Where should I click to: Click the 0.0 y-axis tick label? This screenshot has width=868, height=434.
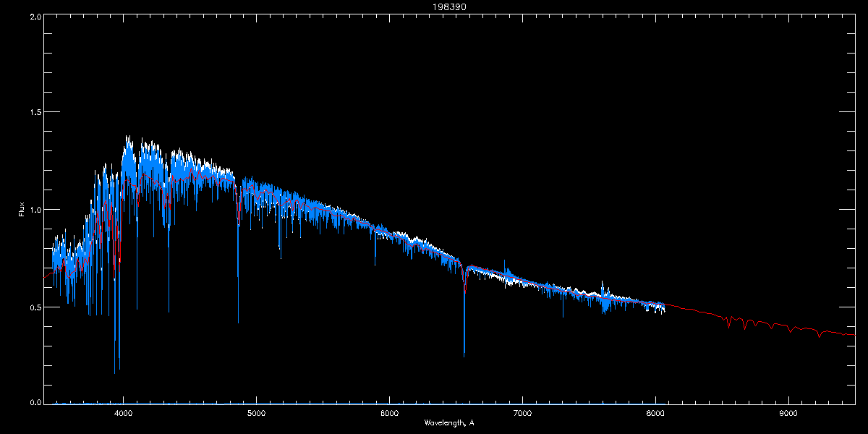tap(35, 402)
